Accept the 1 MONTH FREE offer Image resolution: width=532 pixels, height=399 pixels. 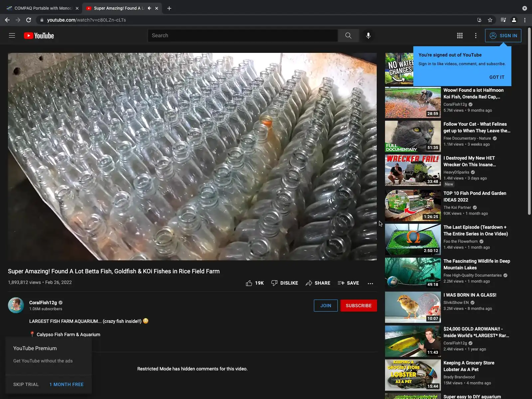(x=66, y=384)
